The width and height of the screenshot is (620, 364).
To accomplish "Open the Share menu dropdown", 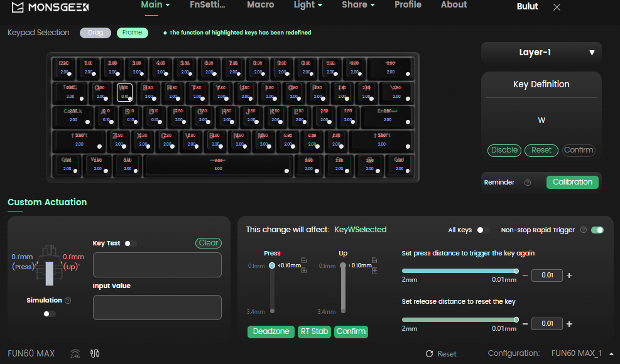I will tap(358, 5).
